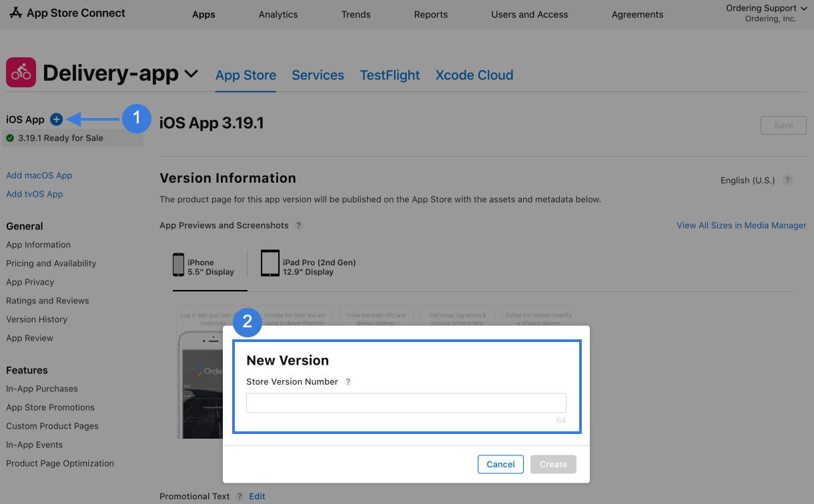Screen dimensions: 814x504
Task: Click the App Store Connect logo
Action: point(67,13)
